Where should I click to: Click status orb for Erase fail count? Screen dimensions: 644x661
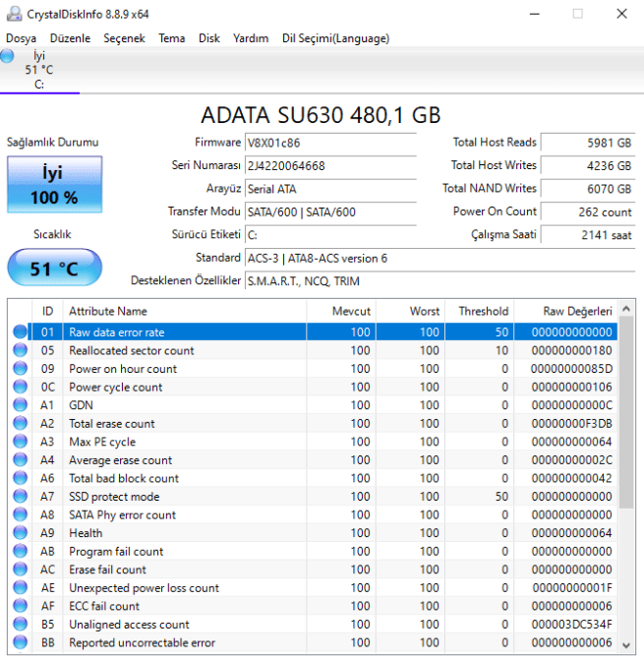pyautogui.click(x=20, y=570)
